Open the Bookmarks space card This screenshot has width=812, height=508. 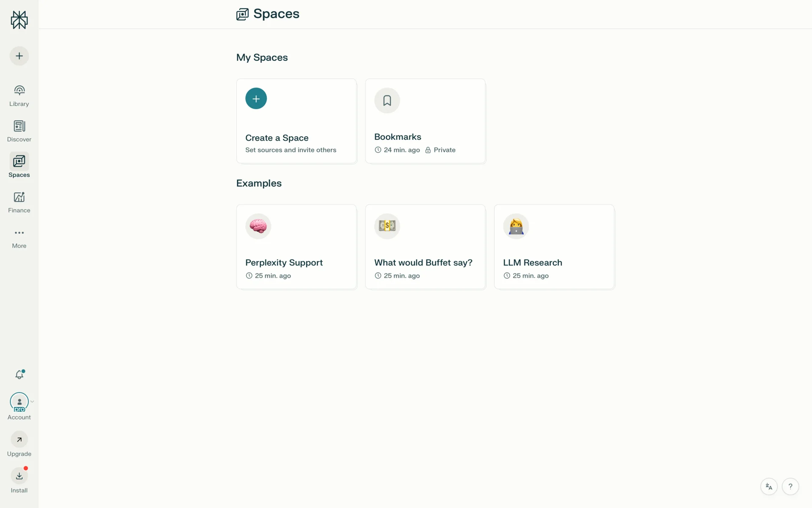tap(425, 121)
